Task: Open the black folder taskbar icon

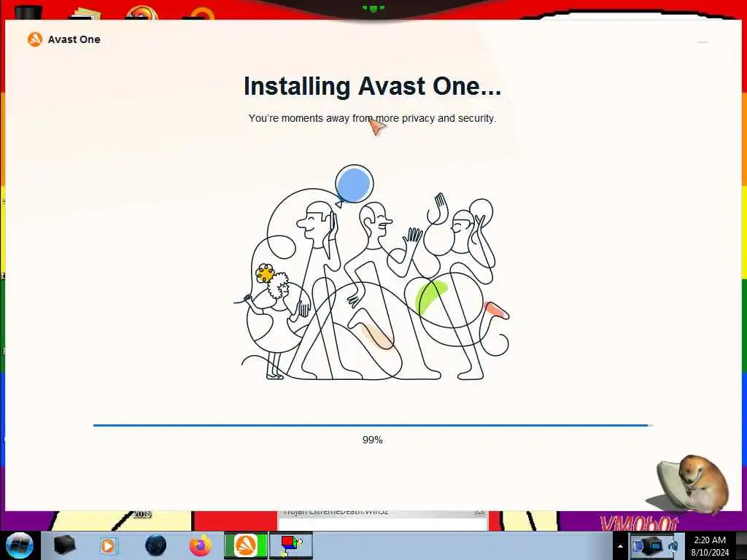Action: coord(64,545)
